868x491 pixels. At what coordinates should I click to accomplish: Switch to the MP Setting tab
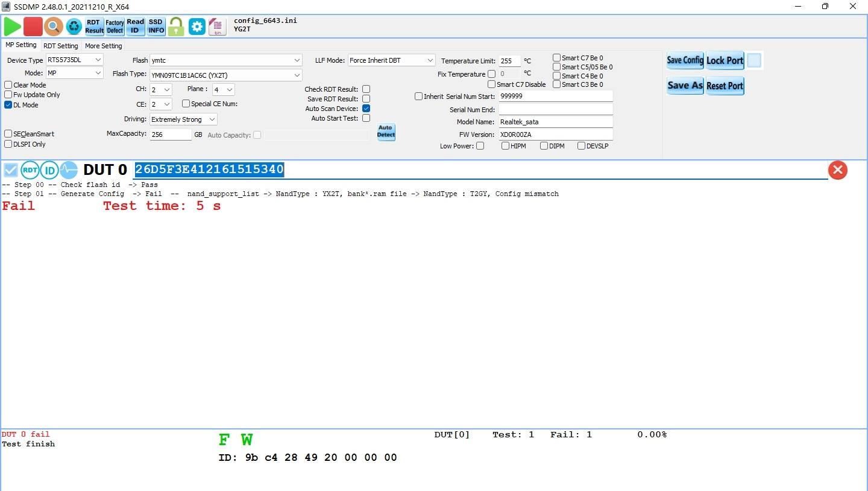[21, 45]
